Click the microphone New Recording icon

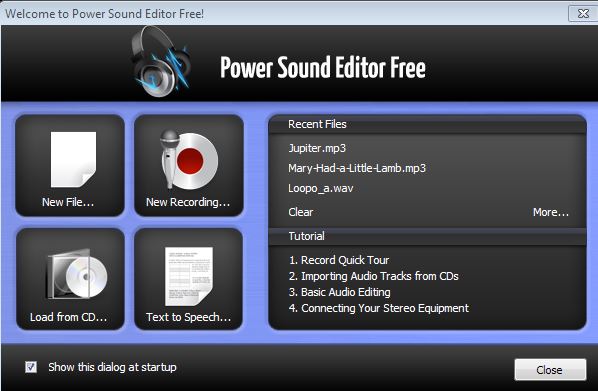(x=188, y=159)
